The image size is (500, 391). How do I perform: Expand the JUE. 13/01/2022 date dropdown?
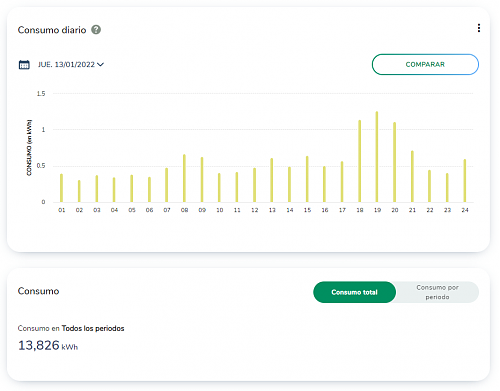coord(71,64)
